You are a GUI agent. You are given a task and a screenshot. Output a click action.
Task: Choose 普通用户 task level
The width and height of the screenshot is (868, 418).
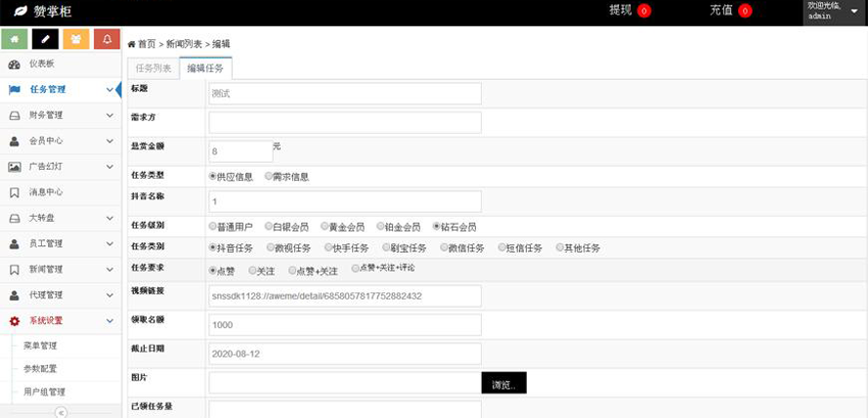point(212,227)
